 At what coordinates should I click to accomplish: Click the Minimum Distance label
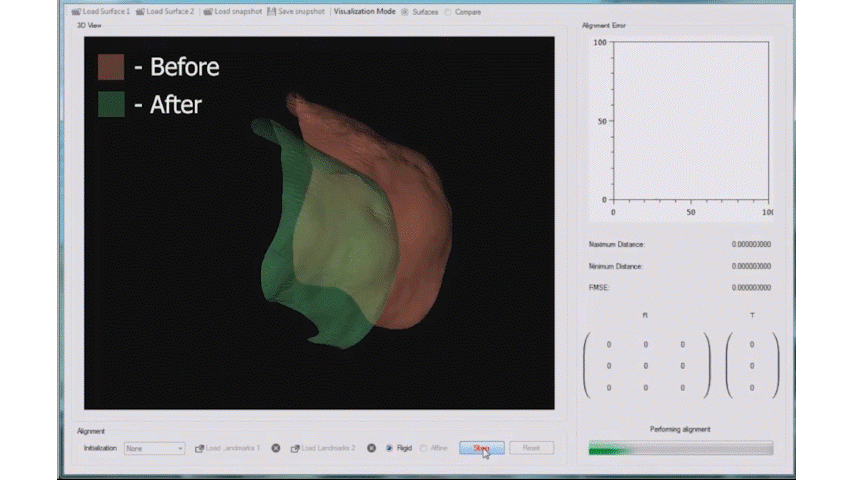615,266
